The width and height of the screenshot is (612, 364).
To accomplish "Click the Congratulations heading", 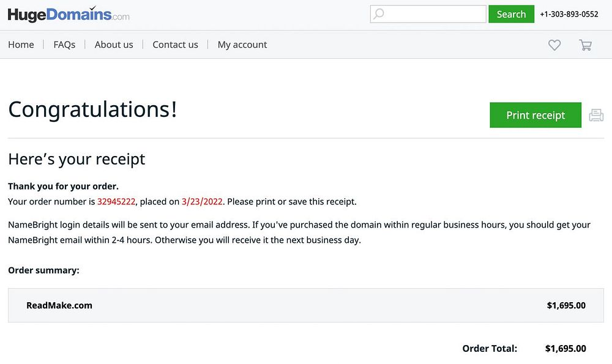I will coord(92,110).
